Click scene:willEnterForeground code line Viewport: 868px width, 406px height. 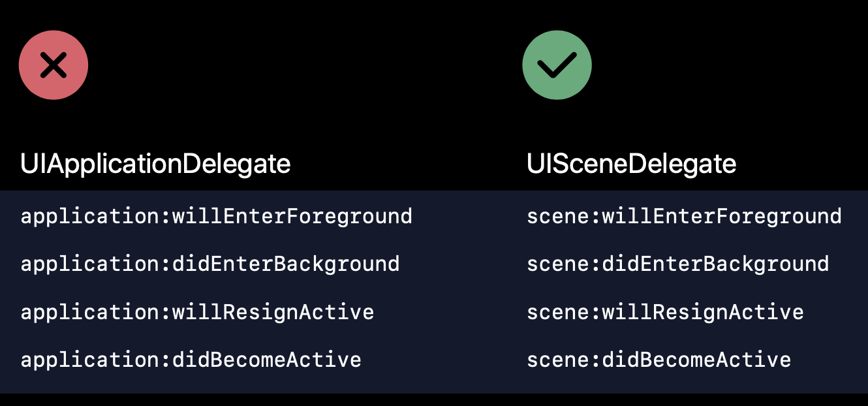coord(684,217)
